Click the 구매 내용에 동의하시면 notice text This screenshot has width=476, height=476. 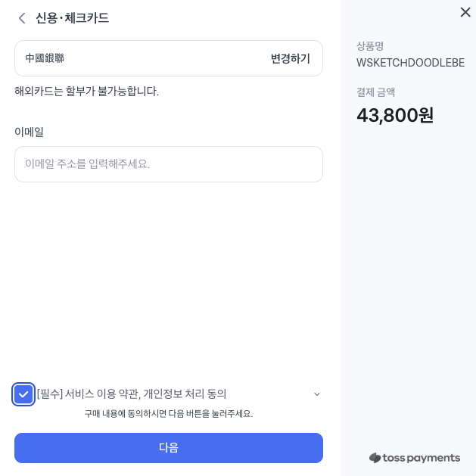pyautogui.click(x=169, y=414)
